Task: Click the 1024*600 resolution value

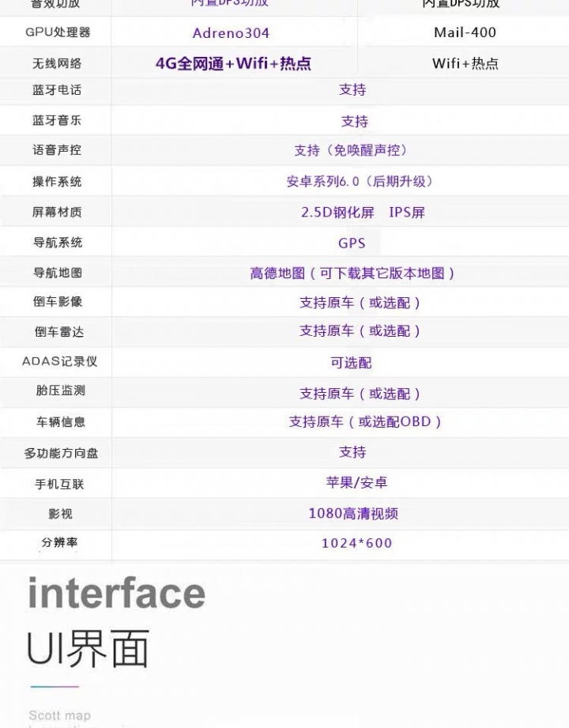Action: click(x=357, y=543)
